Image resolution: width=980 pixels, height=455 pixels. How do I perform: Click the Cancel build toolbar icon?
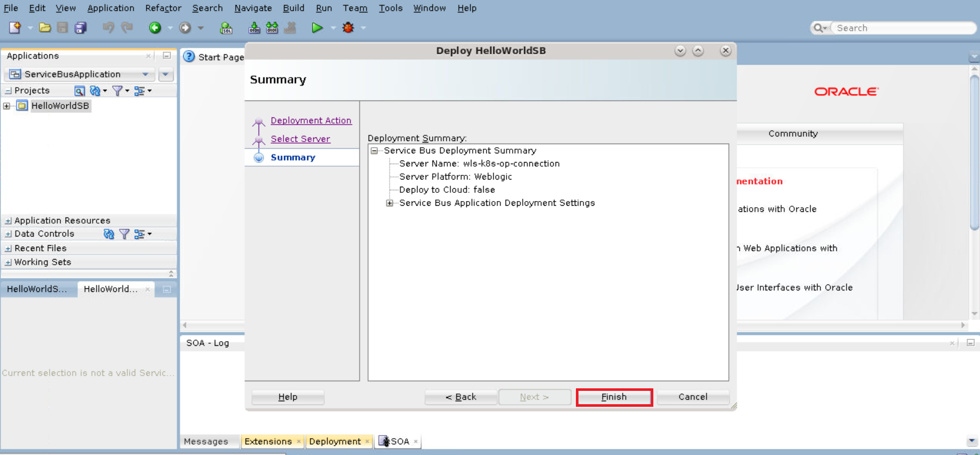point(290,28)
